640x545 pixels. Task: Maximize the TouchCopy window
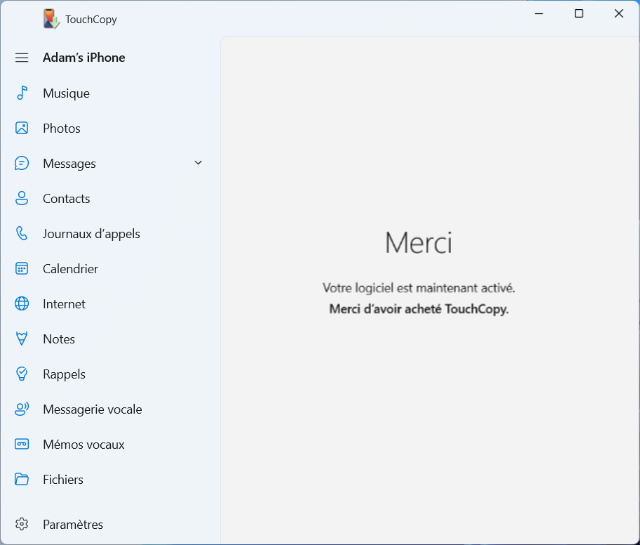point(579,13)
